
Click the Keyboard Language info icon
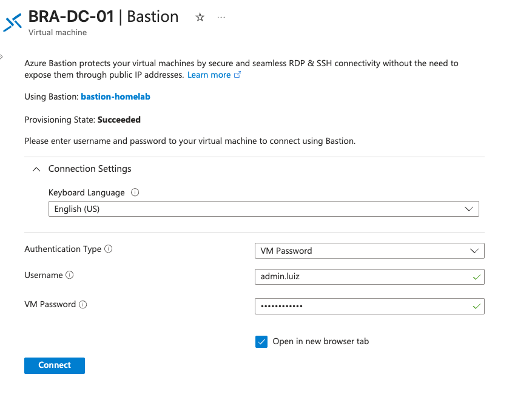coord(135,192)
